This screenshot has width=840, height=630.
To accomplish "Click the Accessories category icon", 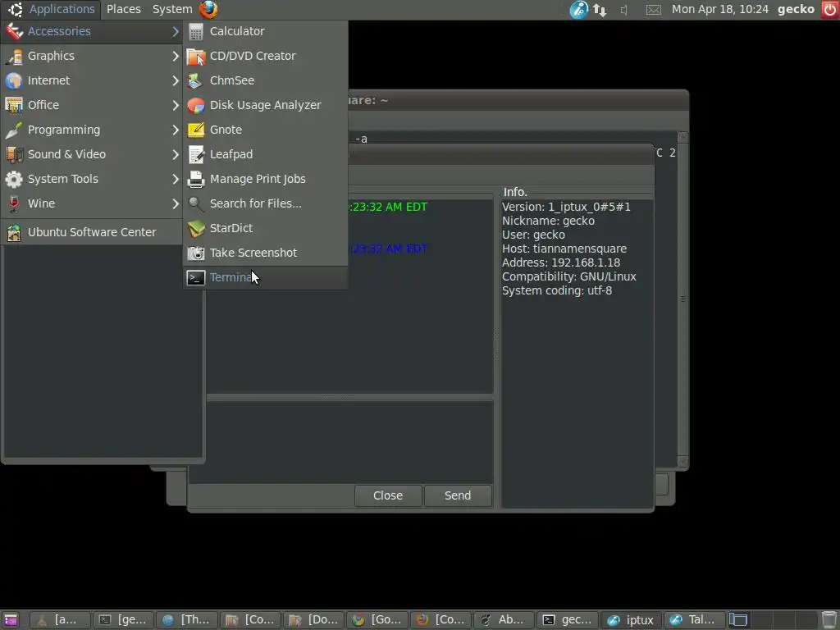I will [14, 32].
